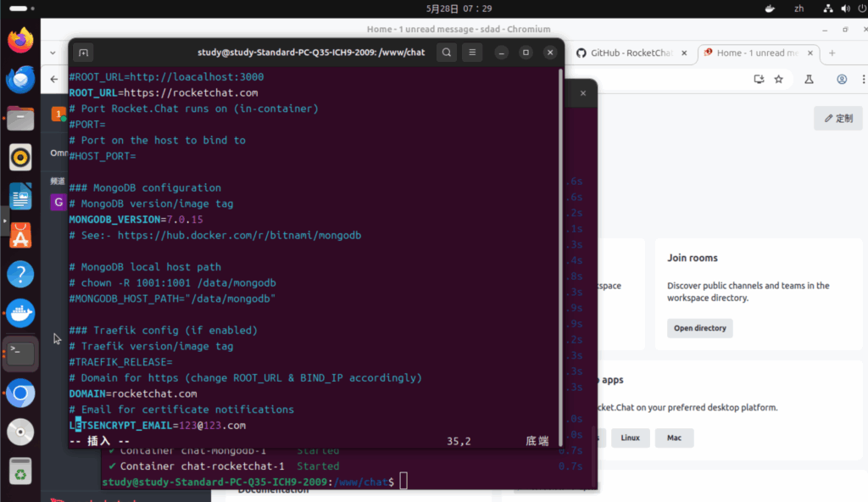This screenshot has width=868, height=502.
Task: Switch to Chromium via the dock icon
Action: pos(20,393)
